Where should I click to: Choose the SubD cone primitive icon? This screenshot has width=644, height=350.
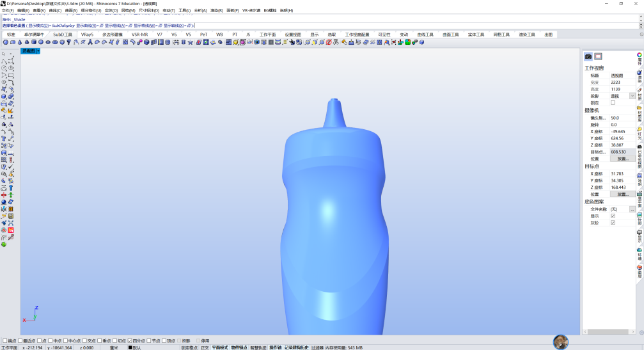pyautogui.click(x=20, y=42)
